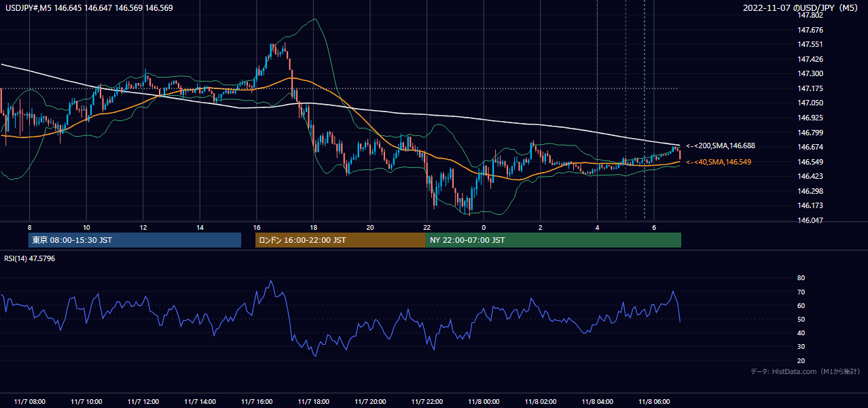Click the 11/7 14:00 bottom time label
This screenshot has width=868, height=408.
coord(200,401)
